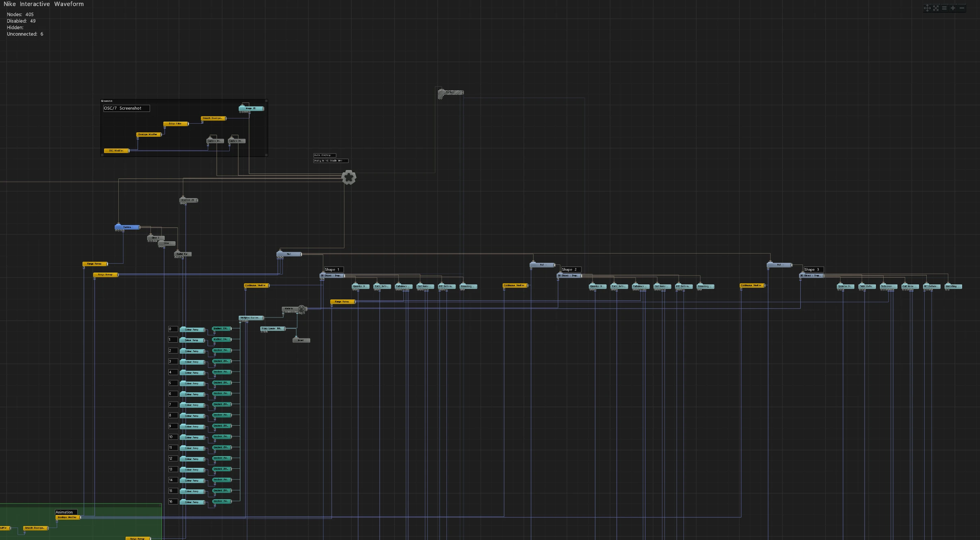Click the Unconnected: 6 count text
Screen dimensions: 980x540
point(25,34)
